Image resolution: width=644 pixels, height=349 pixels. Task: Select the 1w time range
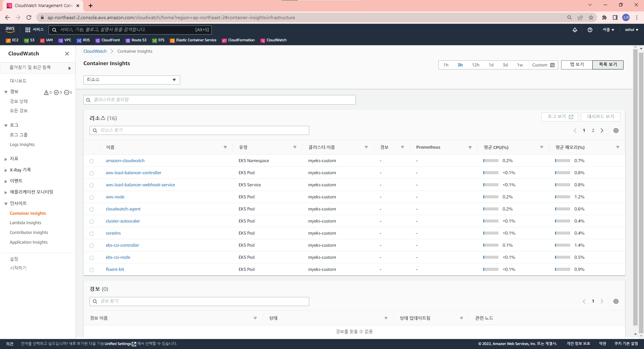(520, 65)
